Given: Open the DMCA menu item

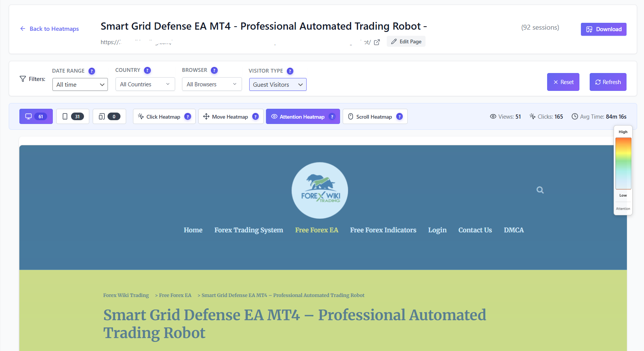Looking at the screenshot, I should 514,230.
